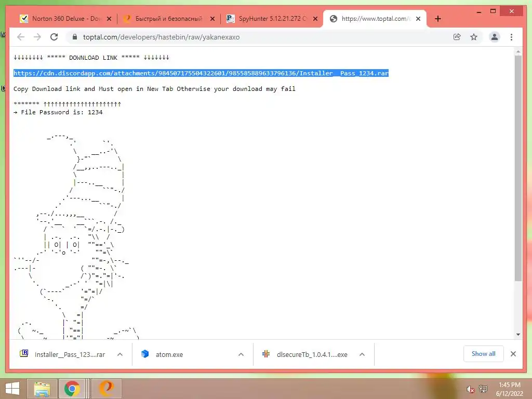The image size is (532, 399).
Task: Open the Chrome profile avatar
Action: coord(495,37)
